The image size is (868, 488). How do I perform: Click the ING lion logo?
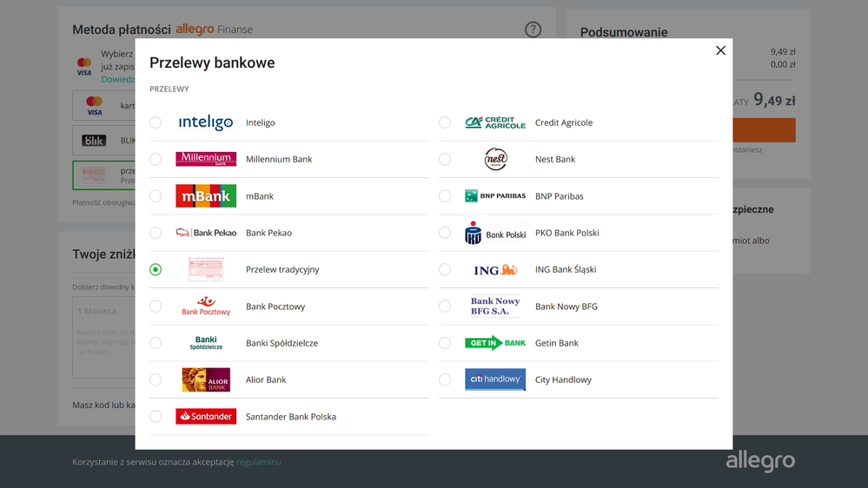pyautogui.click(x=495, y=270)
